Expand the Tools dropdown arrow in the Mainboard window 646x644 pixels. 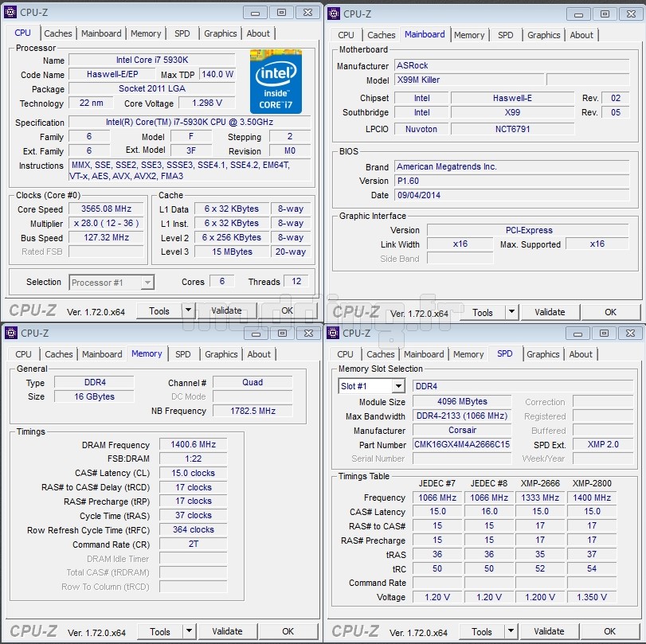[x=511, y=312]
